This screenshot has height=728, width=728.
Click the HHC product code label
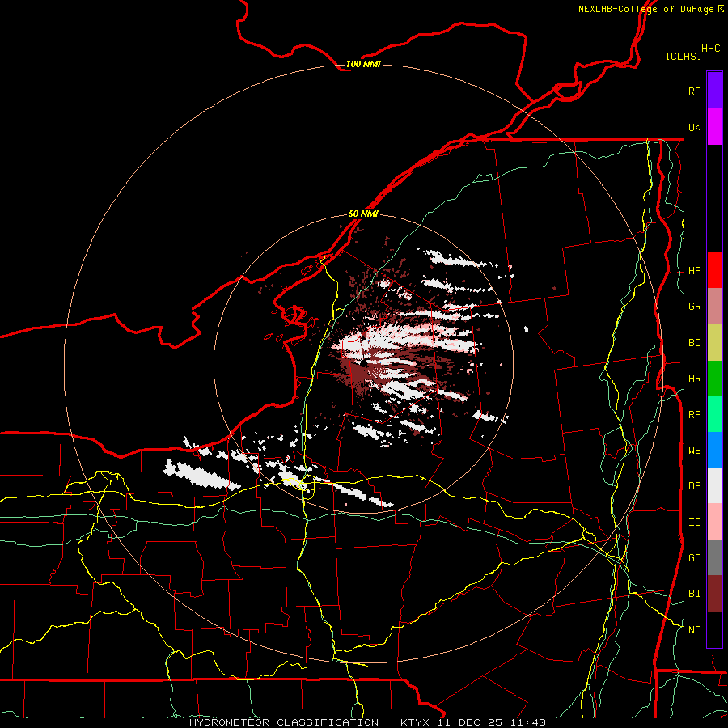coord(710,49)
